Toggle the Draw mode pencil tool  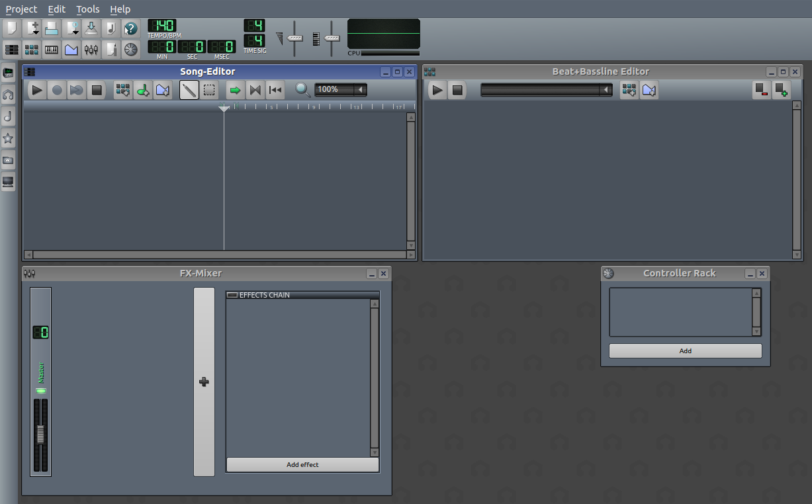pyautogui.click(x=189, y=90)
